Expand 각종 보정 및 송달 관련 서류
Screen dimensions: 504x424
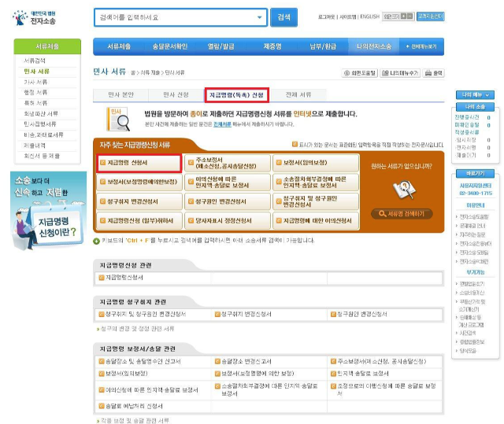tap(133, 421)
